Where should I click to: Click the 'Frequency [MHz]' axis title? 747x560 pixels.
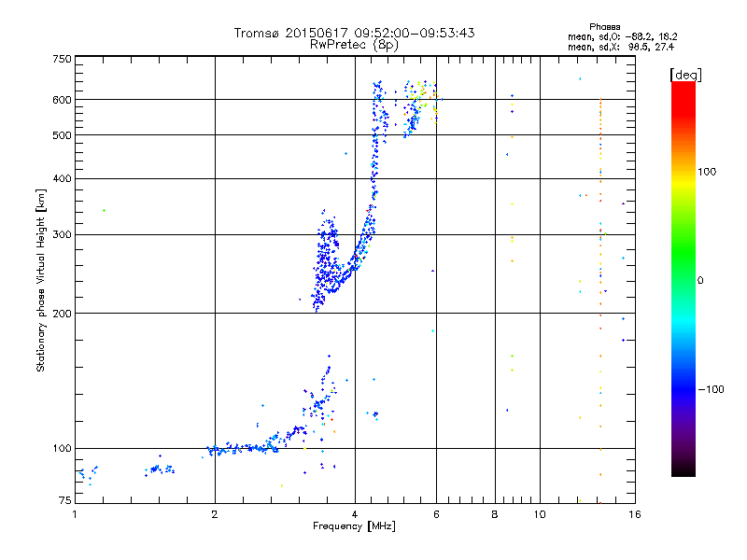(354, 526)
